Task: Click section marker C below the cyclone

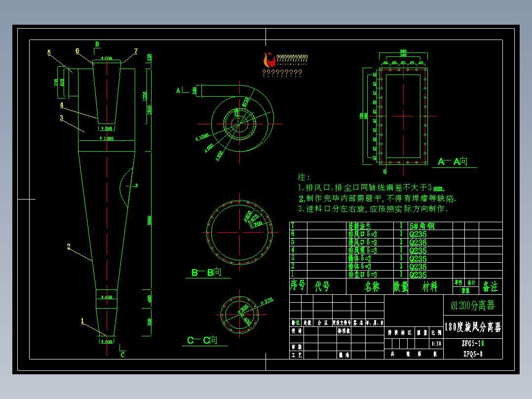Action: coord(123,355)
